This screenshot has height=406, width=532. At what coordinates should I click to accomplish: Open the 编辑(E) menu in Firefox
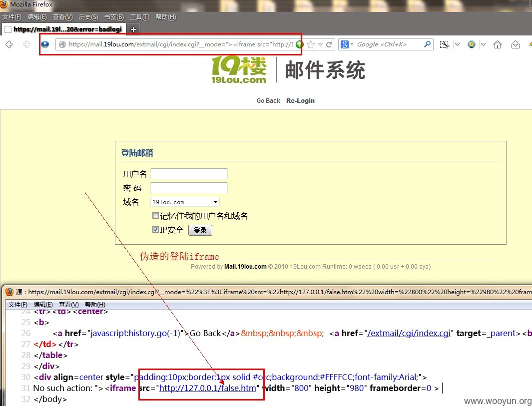pyautogui.click(x=37, y=17)
